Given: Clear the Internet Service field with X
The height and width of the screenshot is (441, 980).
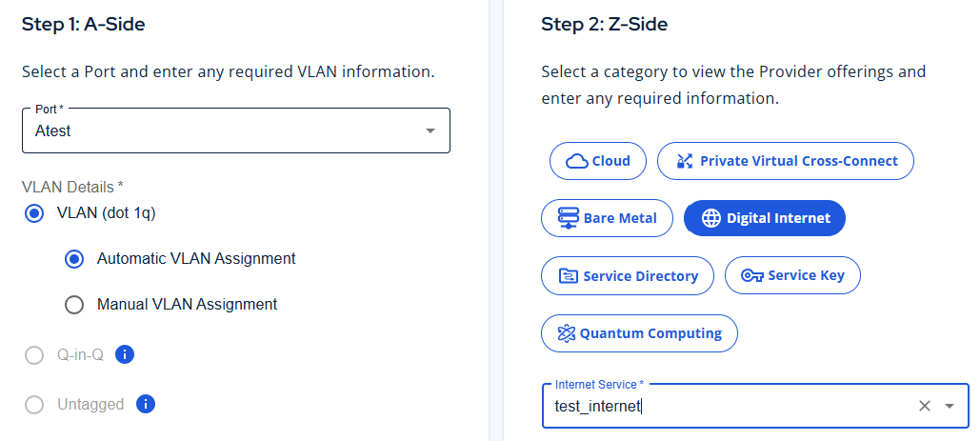Looking at the screenshot, I should click(925, 406).
